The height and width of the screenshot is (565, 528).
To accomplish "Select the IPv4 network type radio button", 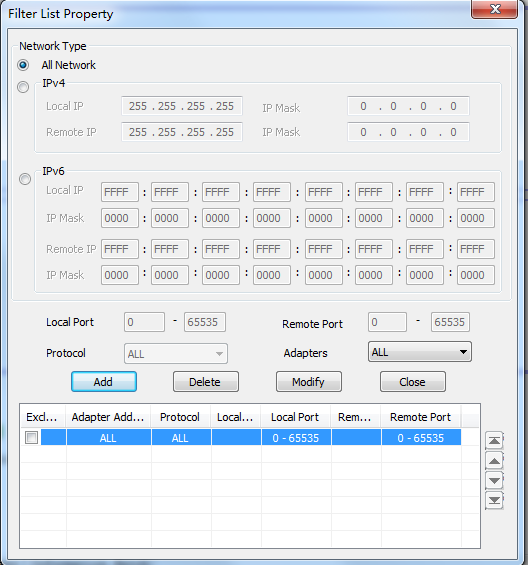I will pos(23,87).
